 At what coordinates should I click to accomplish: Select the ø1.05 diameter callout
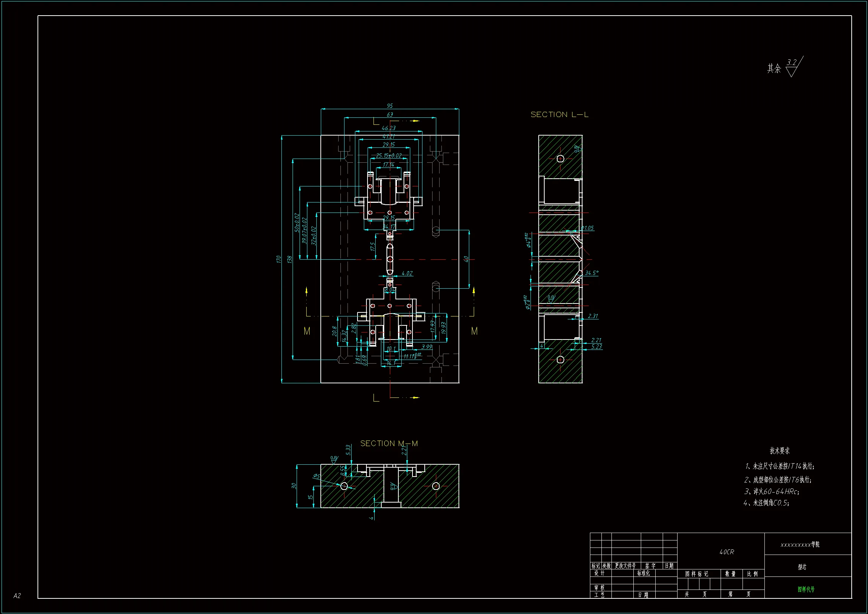587,228
